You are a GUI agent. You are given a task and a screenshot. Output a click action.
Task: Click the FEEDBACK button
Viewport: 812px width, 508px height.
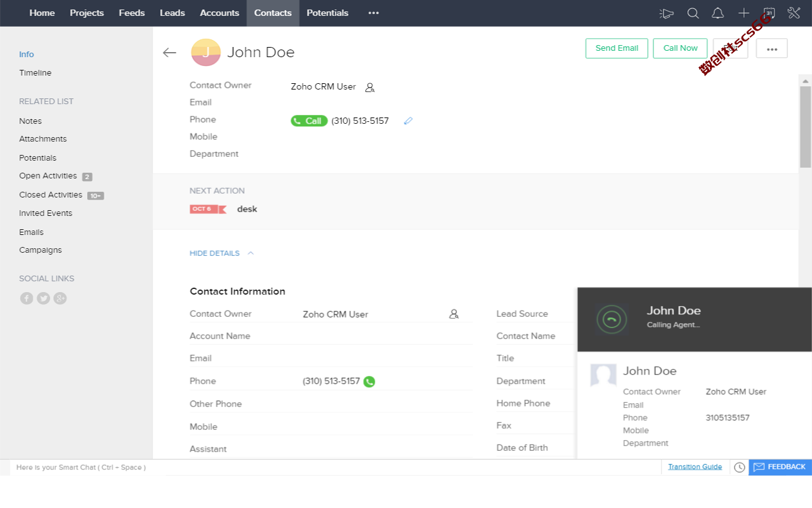[780, 467]
